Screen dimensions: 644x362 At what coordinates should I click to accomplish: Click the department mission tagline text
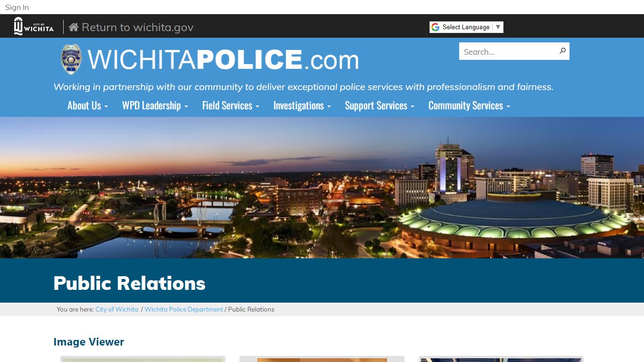[x=304, y=87]
